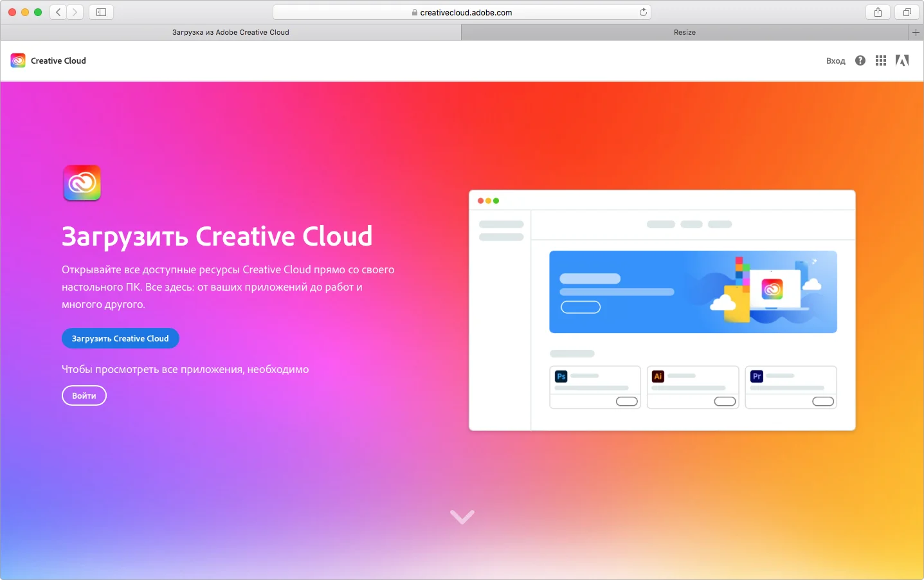Open the help question mark icon
The height and width of the screenshot is (580, 924).
click(860, 60)
